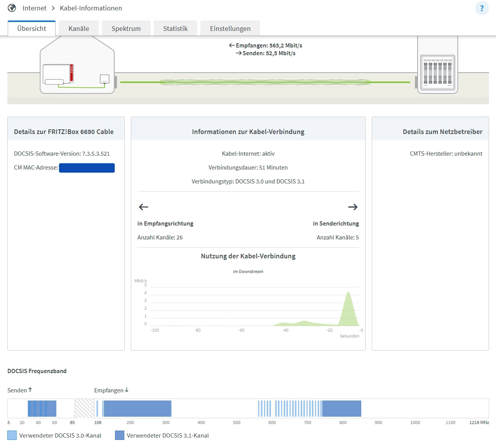Click the DOCSIS-Software-Version 7.3.5.3.521 text
The height and width of the screenshot is (448, 496).
point(62,154)
